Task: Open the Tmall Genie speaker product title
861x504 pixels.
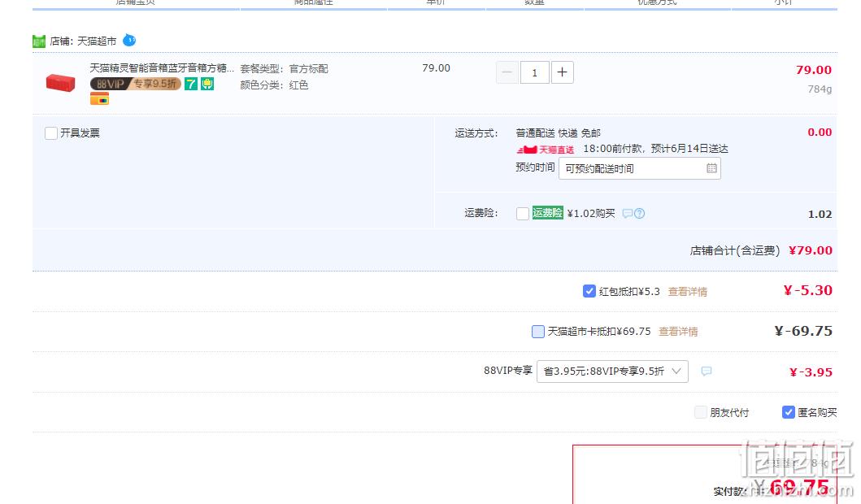Action: [x=162, y=68]
